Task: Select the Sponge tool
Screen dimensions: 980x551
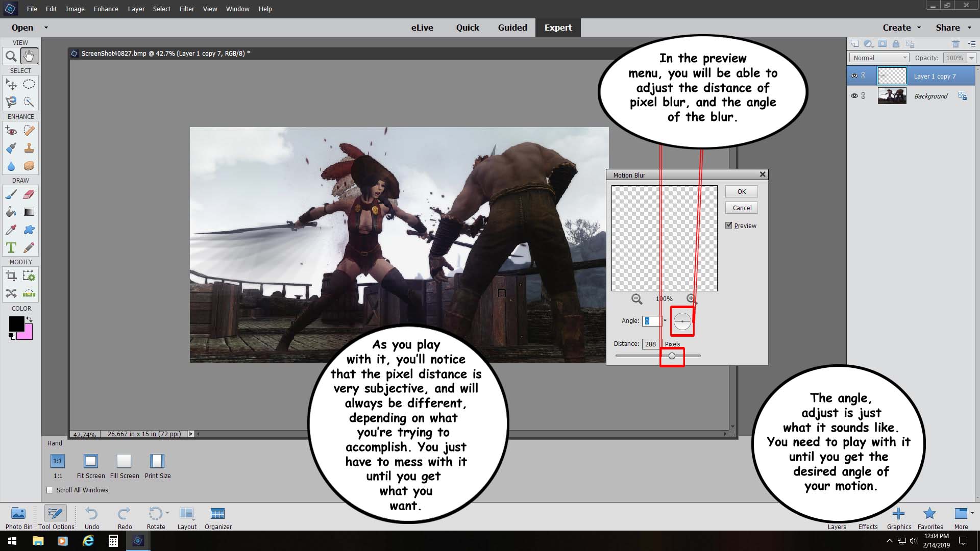Action: [x=29, y=166]
